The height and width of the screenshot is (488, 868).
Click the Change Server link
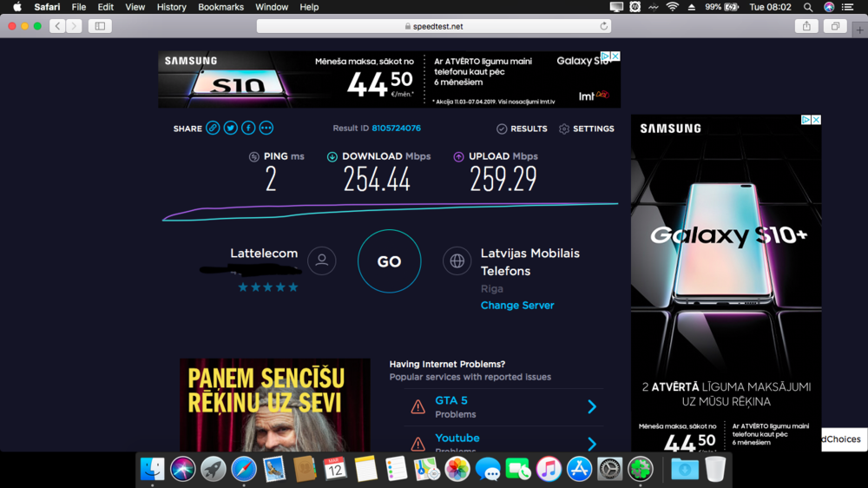click(517, 306)
